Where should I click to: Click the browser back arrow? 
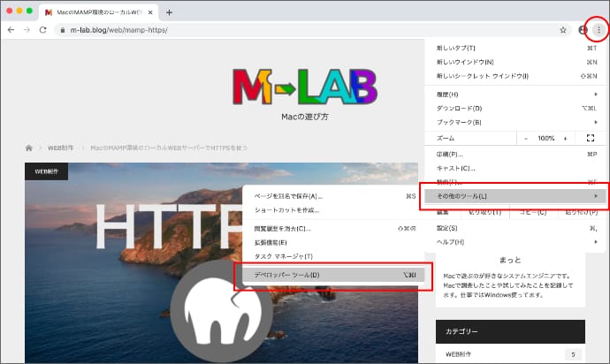(11, 29)
